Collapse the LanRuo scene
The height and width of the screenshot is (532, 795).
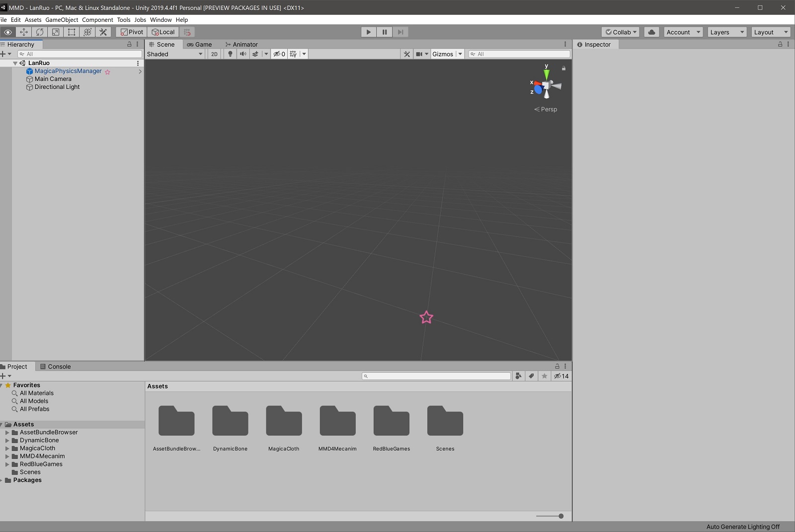(15, 63)
